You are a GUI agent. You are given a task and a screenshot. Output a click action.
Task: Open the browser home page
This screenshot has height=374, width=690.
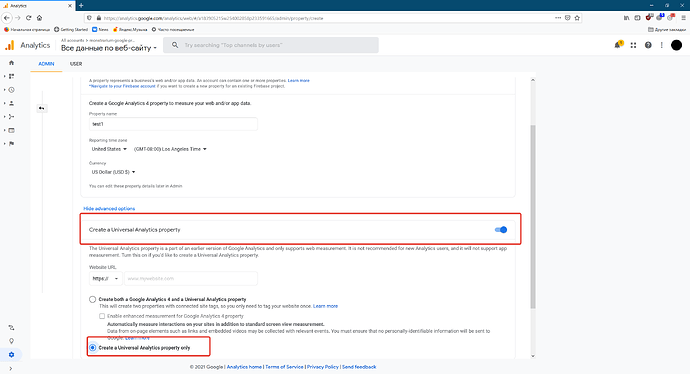40,18
